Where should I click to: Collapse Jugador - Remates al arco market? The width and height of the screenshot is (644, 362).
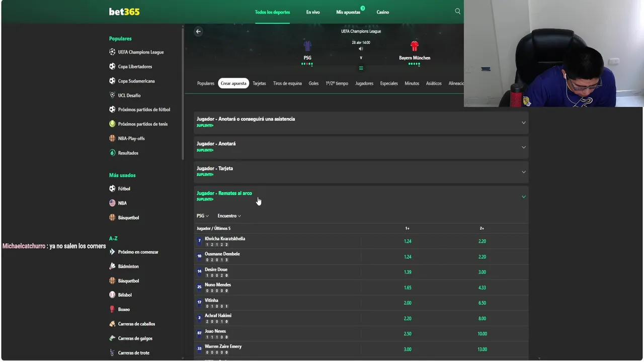361,196
